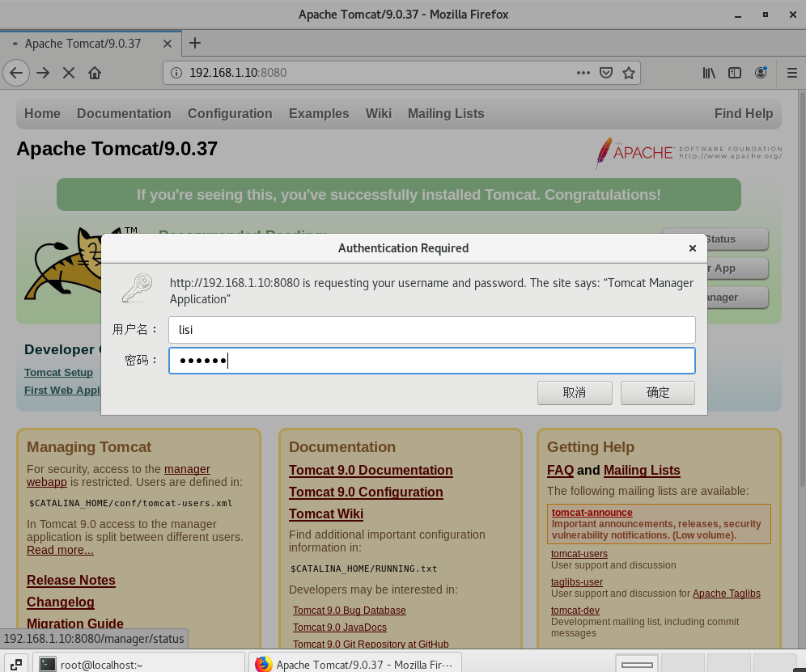Screen dimensions: 806x672
Task: Go forward with the forward arrow
Action: pos(43,73)
